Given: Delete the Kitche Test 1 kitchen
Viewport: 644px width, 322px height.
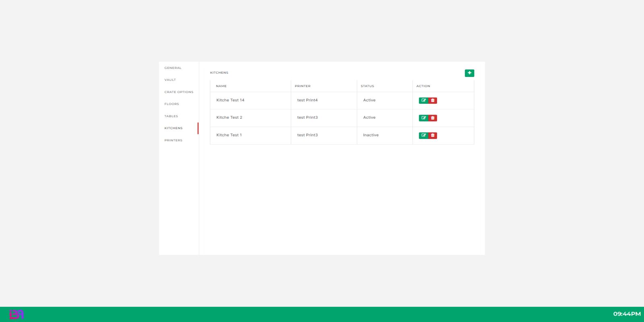Looking at the screenshot, I should coord(433,136).
